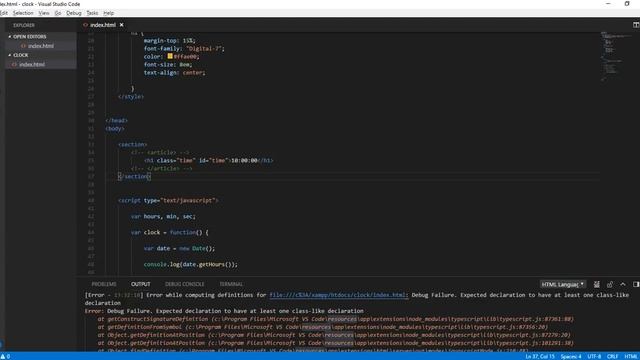Click the panel position icon at the panel's right edge

pos(636,284)
